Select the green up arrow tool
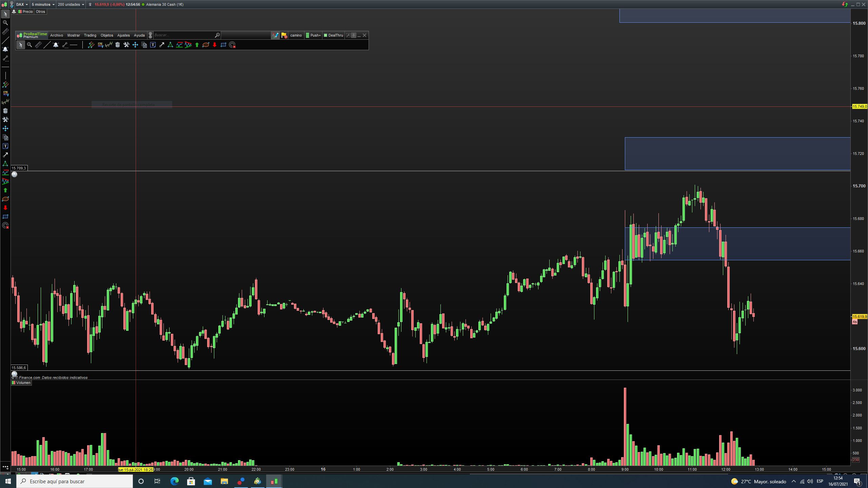 197,45
